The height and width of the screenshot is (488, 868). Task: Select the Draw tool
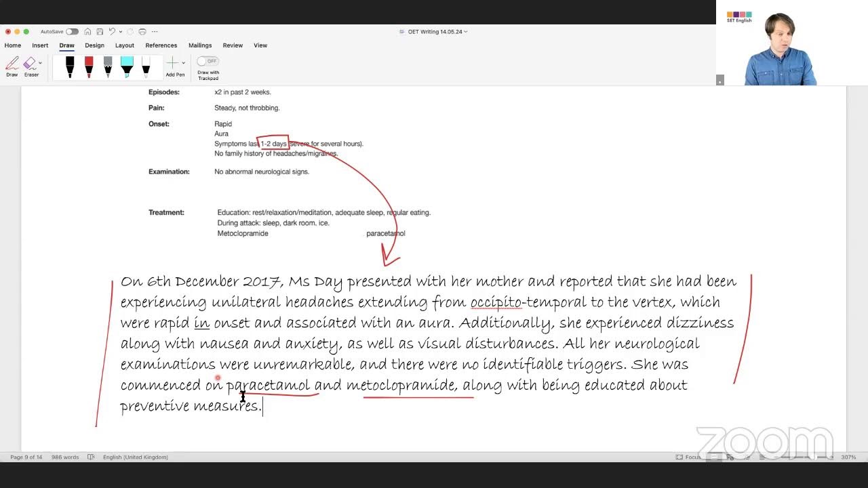pos(12,66)
